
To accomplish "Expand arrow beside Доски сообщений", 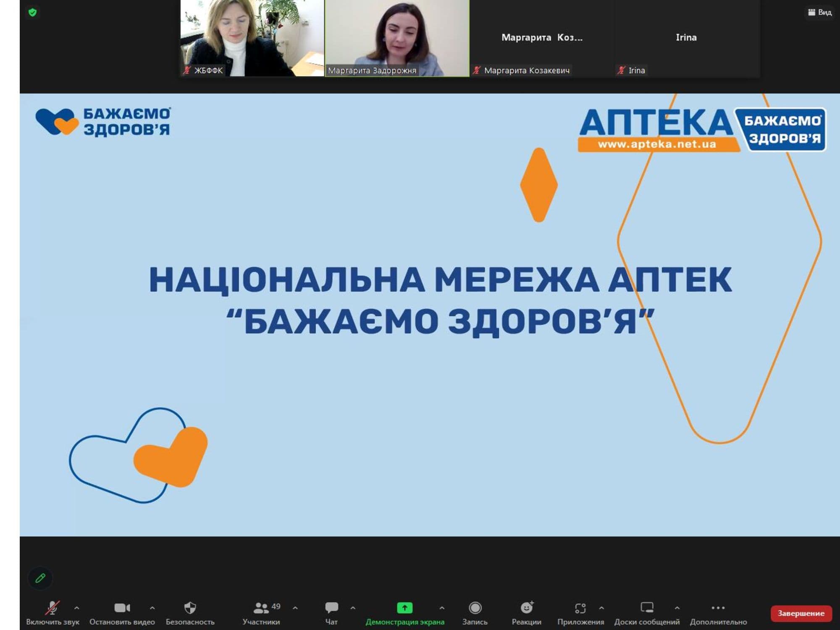I will [x=677, y=608].
